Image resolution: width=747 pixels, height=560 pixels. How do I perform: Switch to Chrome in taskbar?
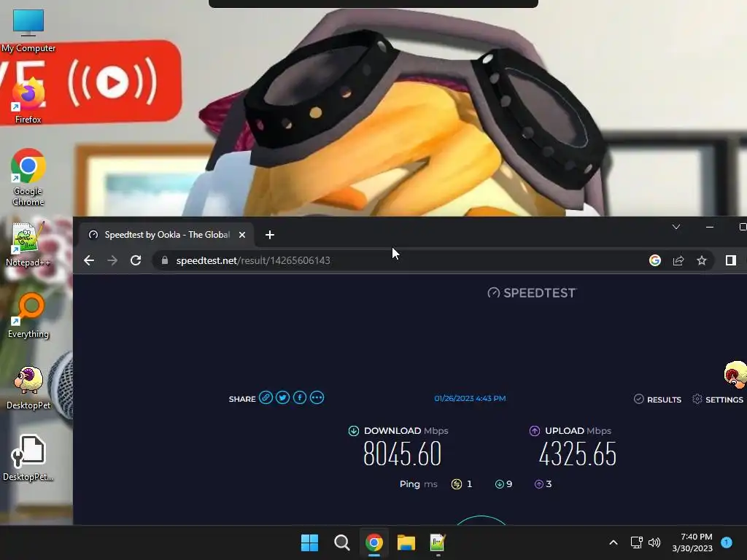(x=374, y=542)
